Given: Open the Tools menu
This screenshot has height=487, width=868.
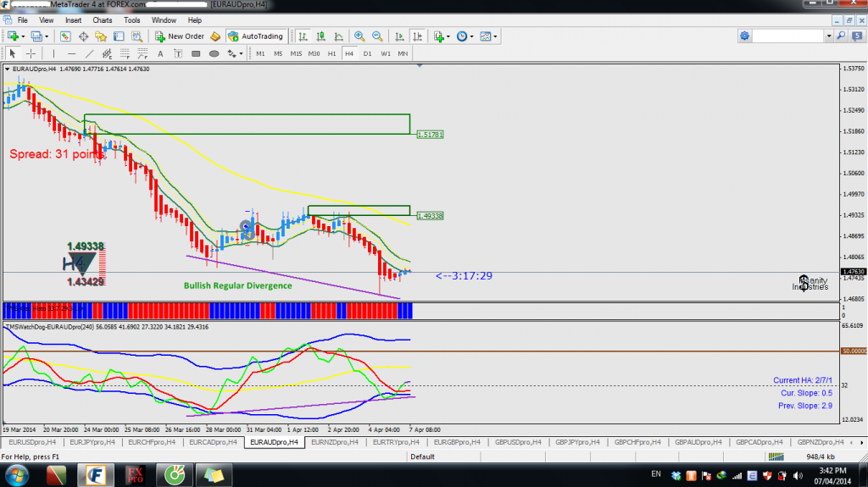Looking at the screenshot, I should (131, 20).
